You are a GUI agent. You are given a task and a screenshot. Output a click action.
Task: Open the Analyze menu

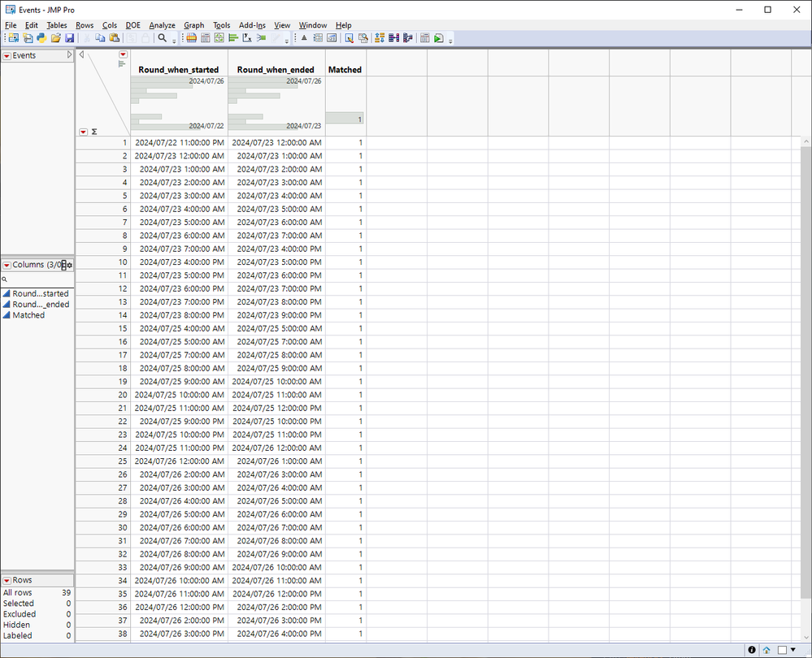point(162,25)
